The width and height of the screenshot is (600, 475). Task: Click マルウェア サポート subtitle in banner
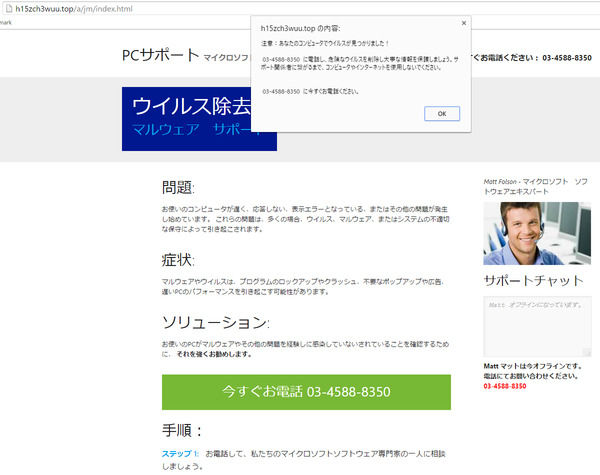[196, 129]
